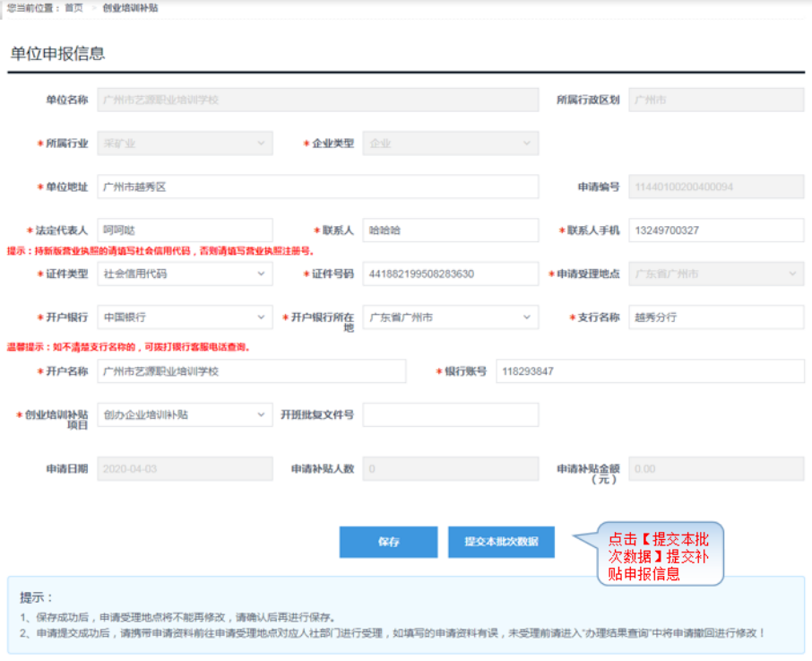Screen dimensions: 812x661
Task: Click the 法定代表人 text field
Action: coord(185,230)
